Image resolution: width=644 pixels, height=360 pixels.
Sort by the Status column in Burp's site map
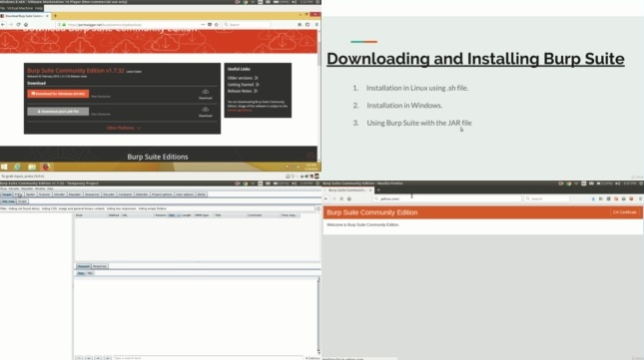click(x=174, y=215)
